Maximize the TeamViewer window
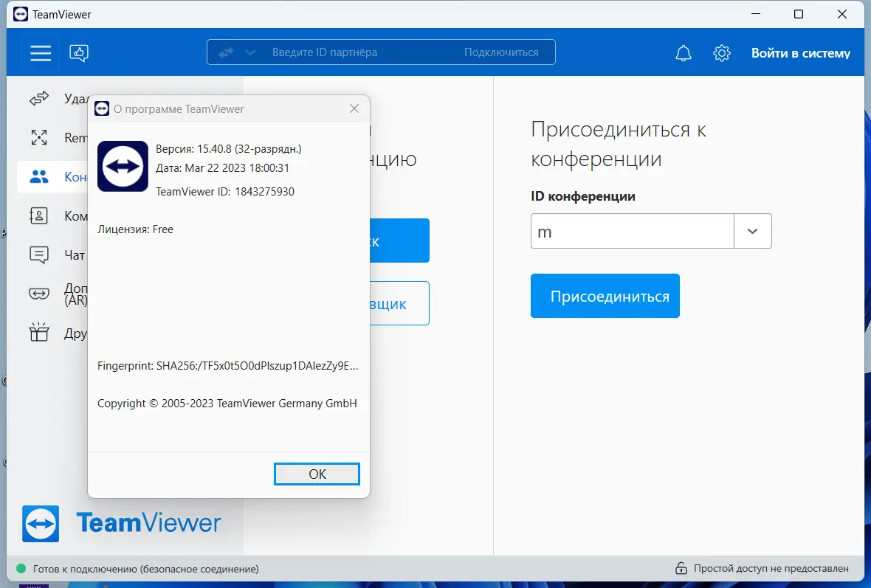 coord(798,14)
